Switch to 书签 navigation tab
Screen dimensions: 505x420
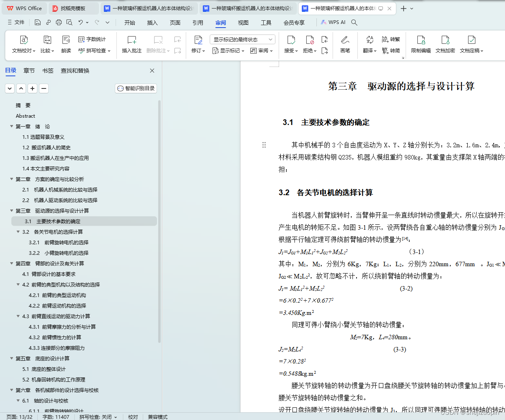48,71
